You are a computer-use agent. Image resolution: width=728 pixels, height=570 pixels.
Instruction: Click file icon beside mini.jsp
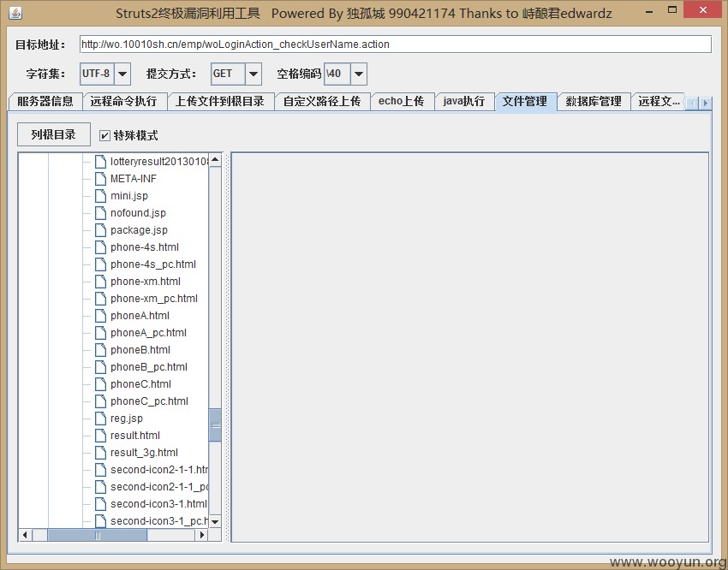coord(100,196)
